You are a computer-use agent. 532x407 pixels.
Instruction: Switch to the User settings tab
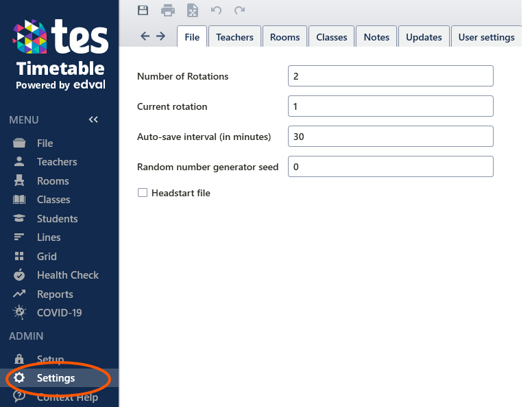tap(486, 36)
